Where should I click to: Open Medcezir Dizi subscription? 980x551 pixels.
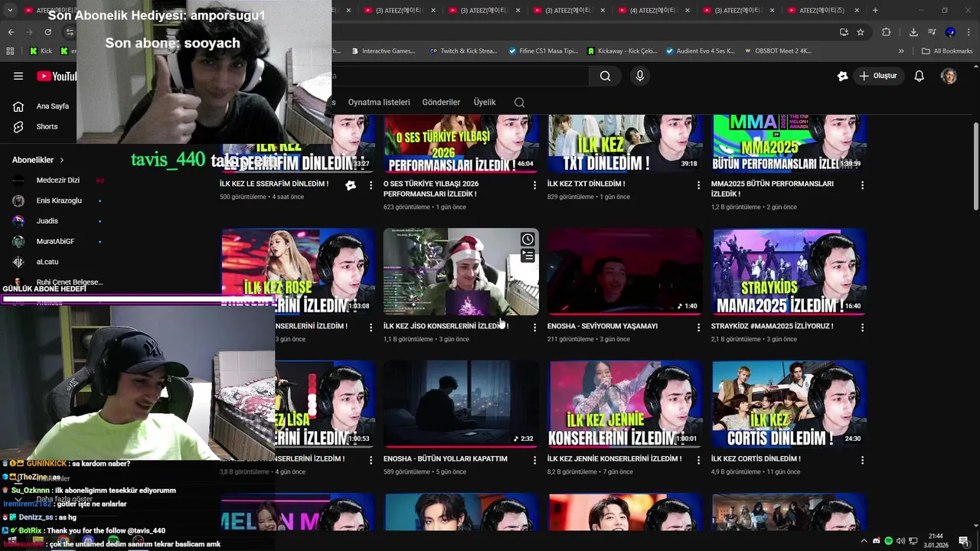coord(58,180)
